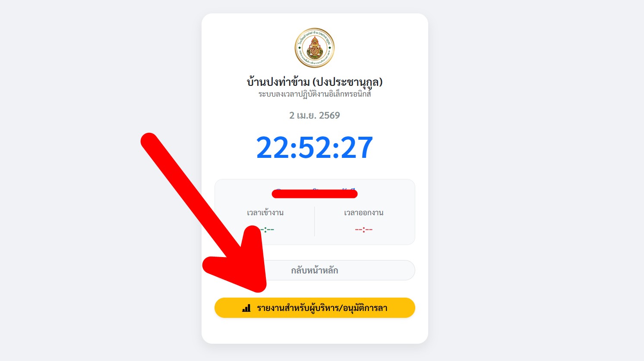The height and width of the screenshot is (361, 644).
Task: Click subtitle ระบบลงเวลาปฏิบัติงานอิเล็กทรอนิกส์
Action: click(315, 94)
